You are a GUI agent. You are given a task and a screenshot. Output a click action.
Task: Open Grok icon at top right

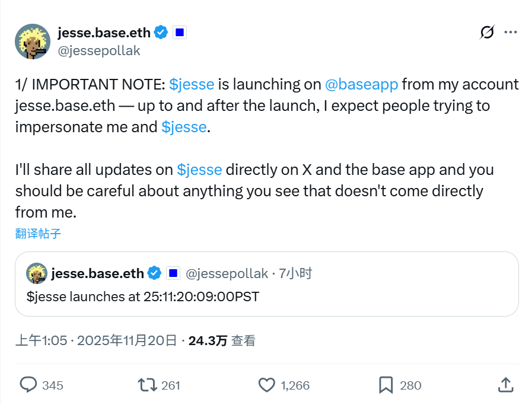click(487, 33)
